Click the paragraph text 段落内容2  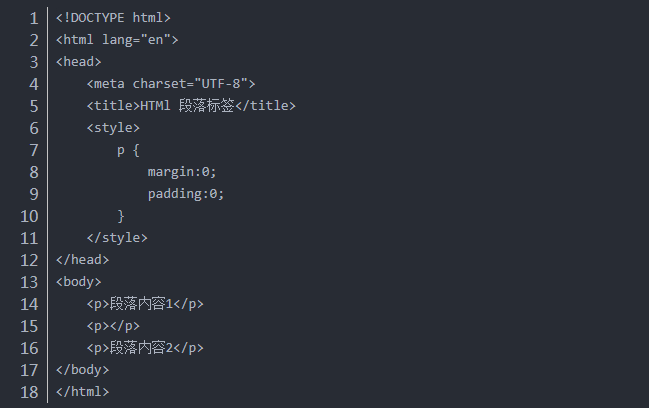pos(141,348)
